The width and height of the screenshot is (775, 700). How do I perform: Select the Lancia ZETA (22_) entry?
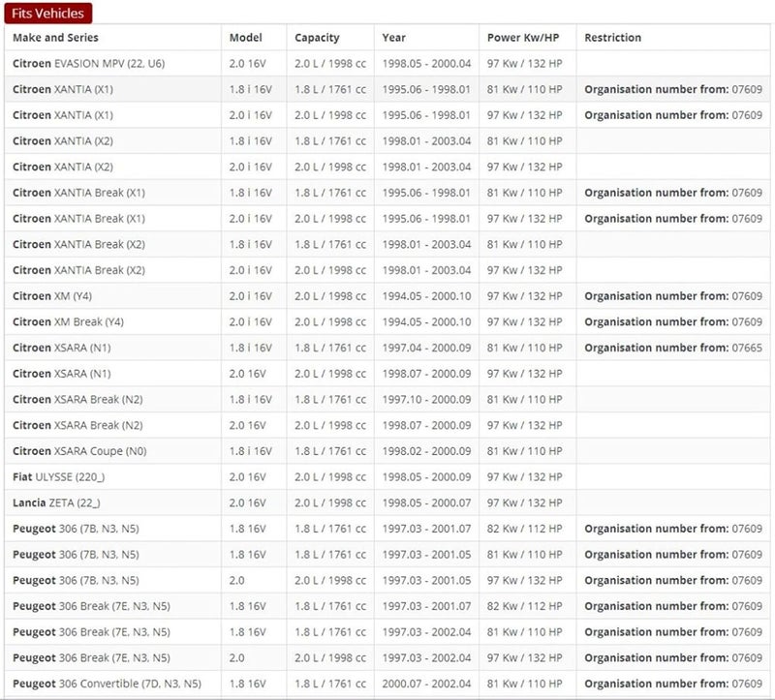click(x=56, y=502)
